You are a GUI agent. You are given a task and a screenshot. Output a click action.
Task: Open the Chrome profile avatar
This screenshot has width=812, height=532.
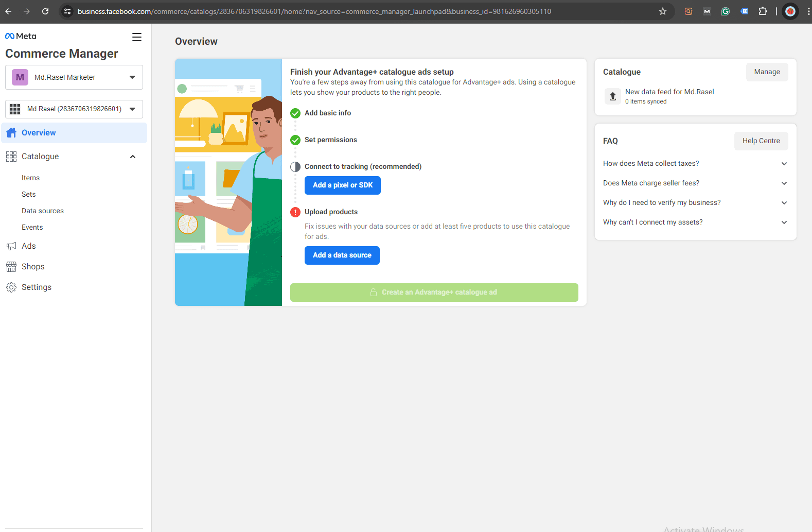pos(790,11)
